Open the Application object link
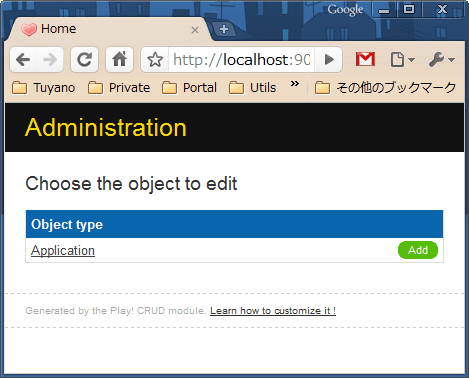The width and height of the screenshot is (469, 378). point(63,250)
